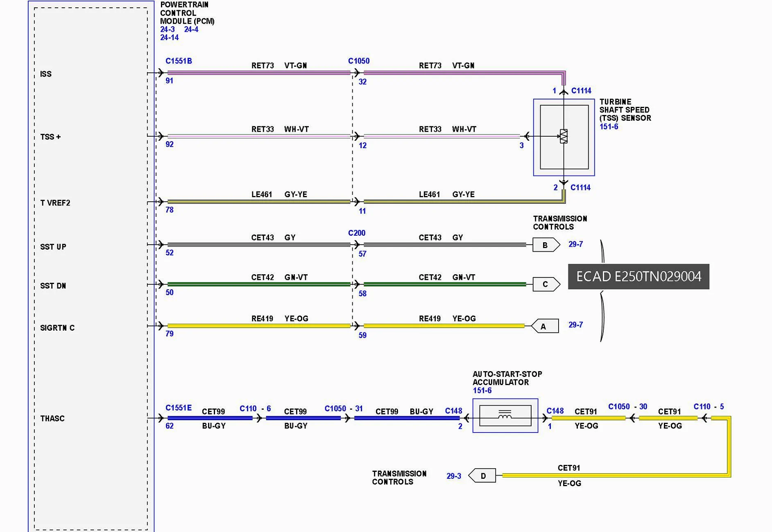The image size is (772, 532).
Task: Open the 24-14 page reference link
Action: [x=170, y=38]
